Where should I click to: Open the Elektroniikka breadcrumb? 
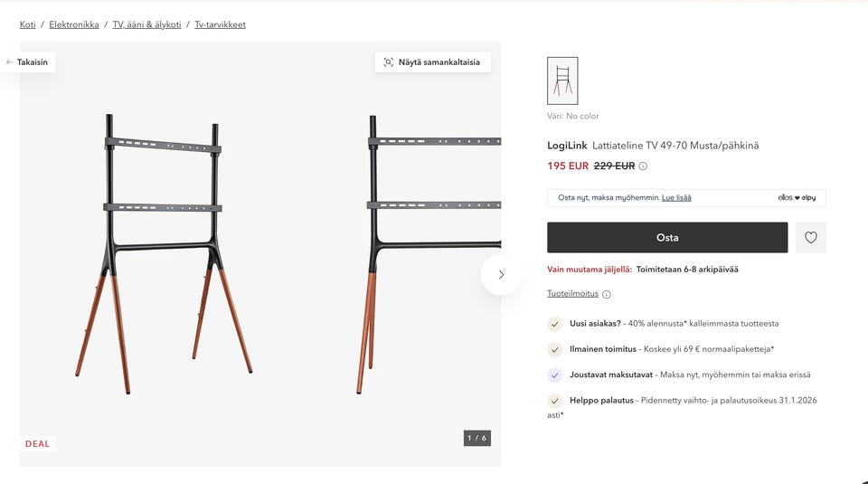pyautogui.click(x=74, y=24)
